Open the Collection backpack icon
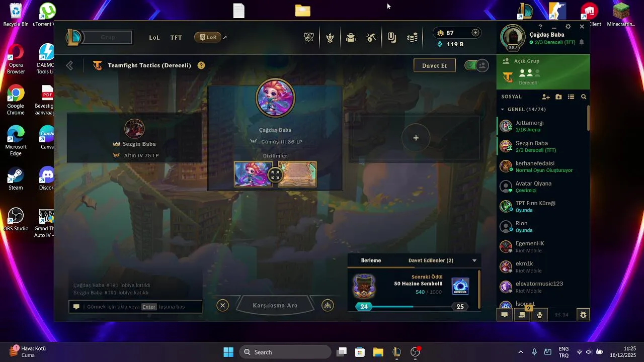Screen dimensions: 644x362 351,37
